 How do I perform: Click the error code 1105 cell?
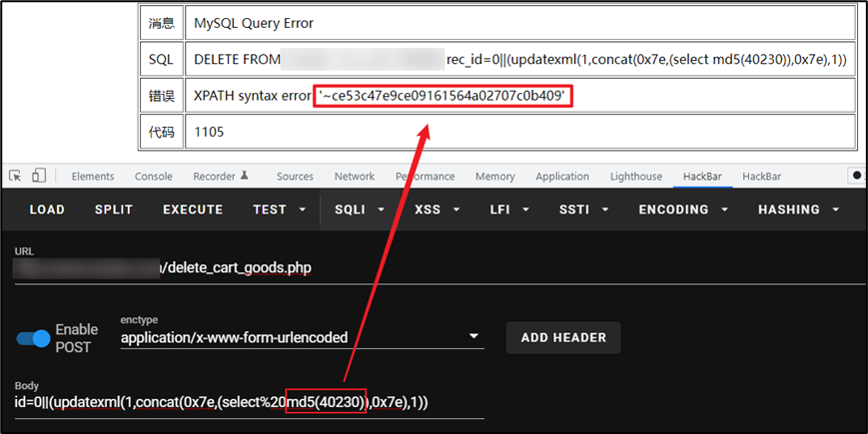click(x=520, y=132)
